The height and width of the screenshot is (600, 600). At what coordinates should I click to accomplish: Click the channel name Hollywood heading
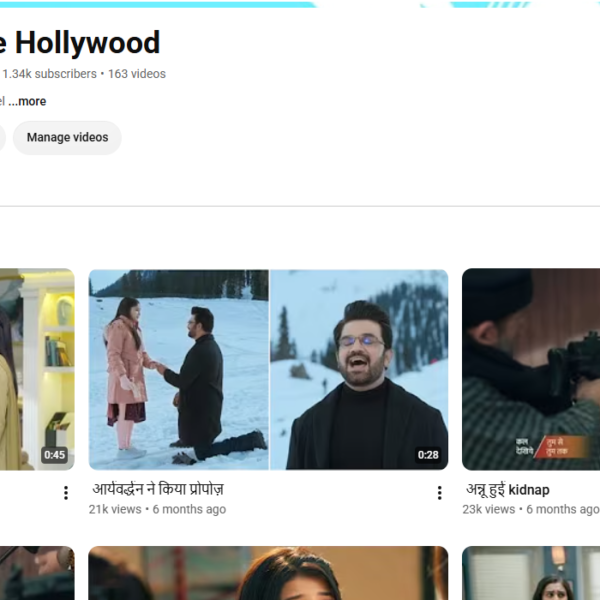[80, 43]
